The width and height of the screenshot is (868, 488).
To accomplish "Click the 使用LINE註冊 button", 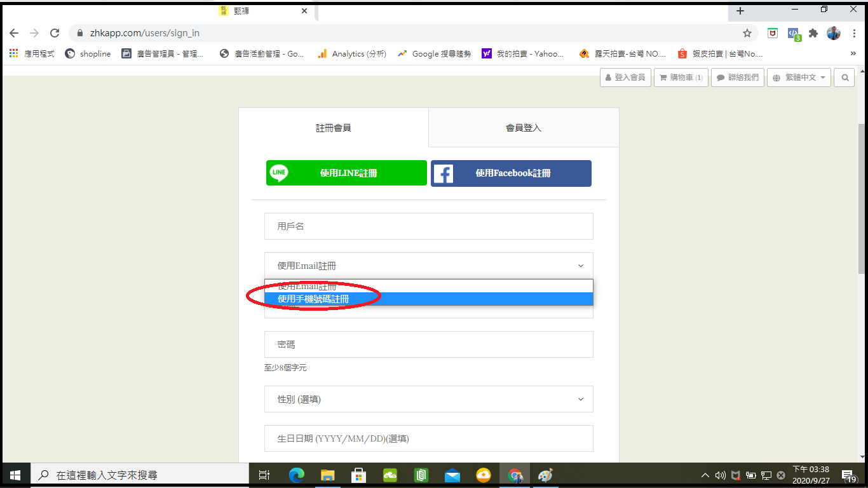I will coord(346,173).
